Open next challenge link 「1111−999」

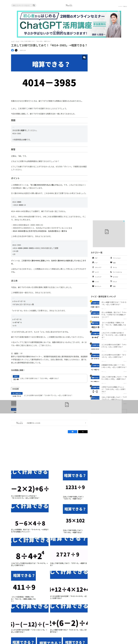coord(49,378)
